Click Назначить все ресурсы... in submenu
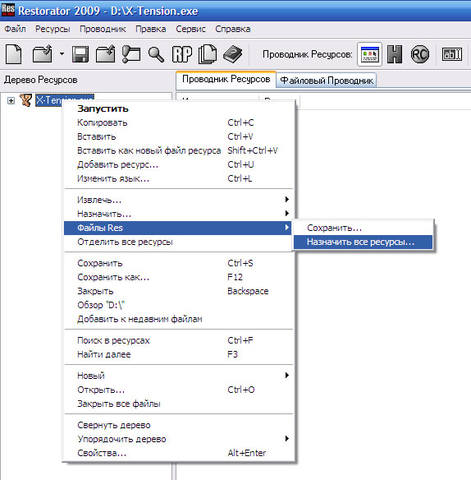Viewport: 471px width, 480px height. click(363, 242)
